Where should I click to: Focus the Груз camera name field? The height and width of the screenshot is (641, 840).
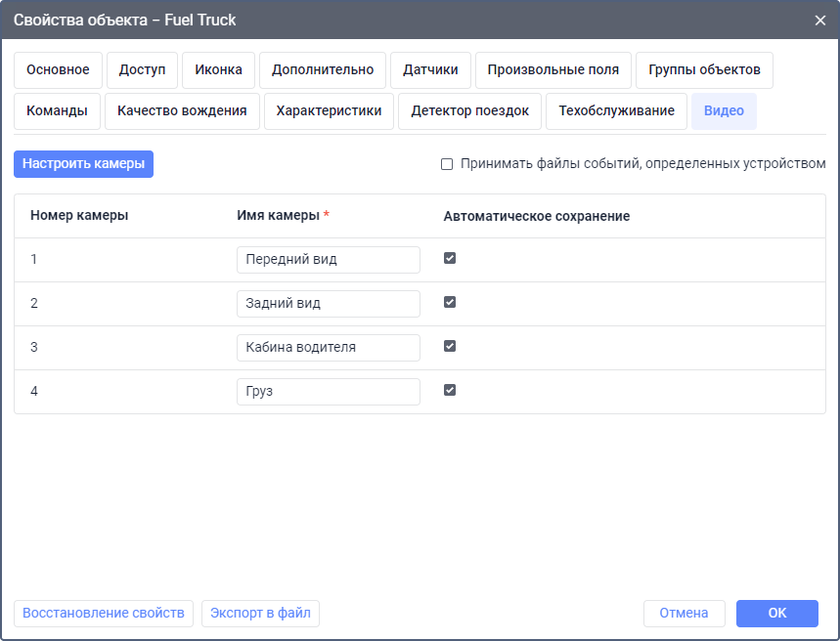coord(328,392)
